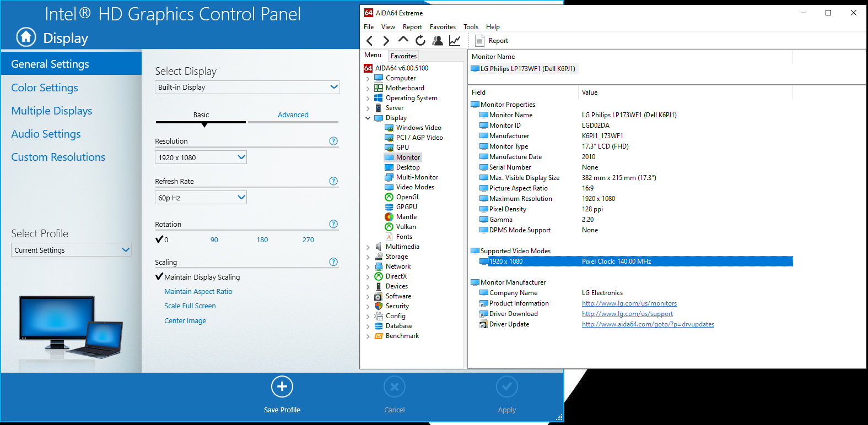Select rotation 0 degrees
This screenshot has width=868, height=425.
click(x=162, y=239)
